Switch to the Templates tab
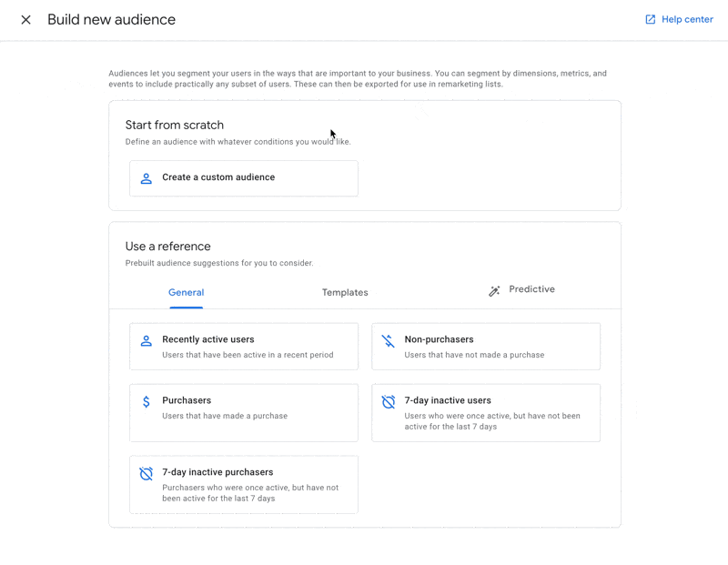 [345, 292]
